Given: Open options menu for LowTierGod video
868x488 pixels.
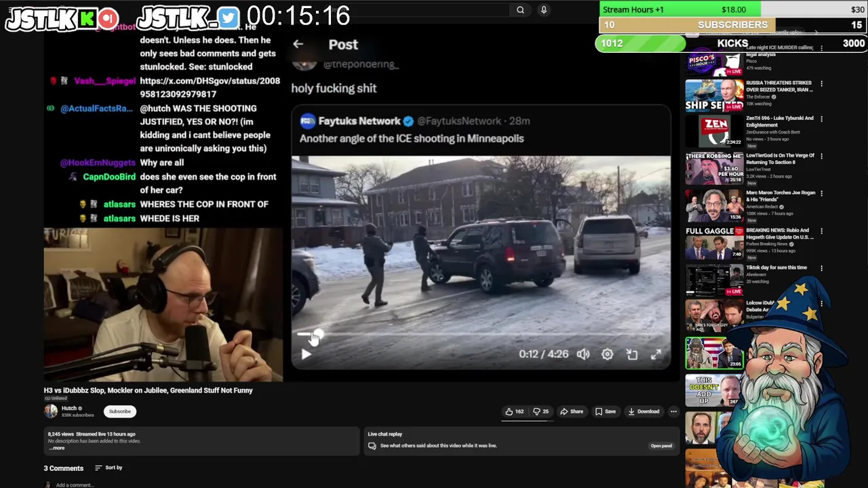Looking at the screenshot, I should 821,156.
